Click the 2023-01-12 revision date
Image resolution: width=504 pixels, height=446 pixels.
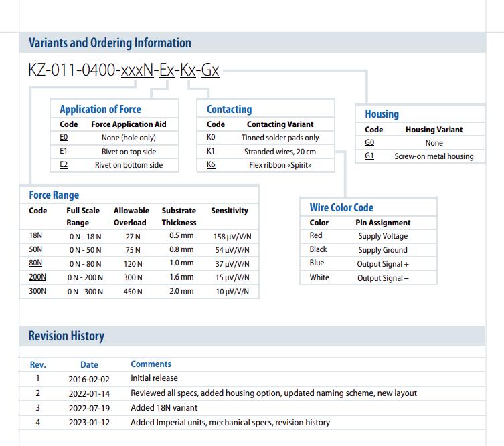pyautogui.click(x=89, y=423)
